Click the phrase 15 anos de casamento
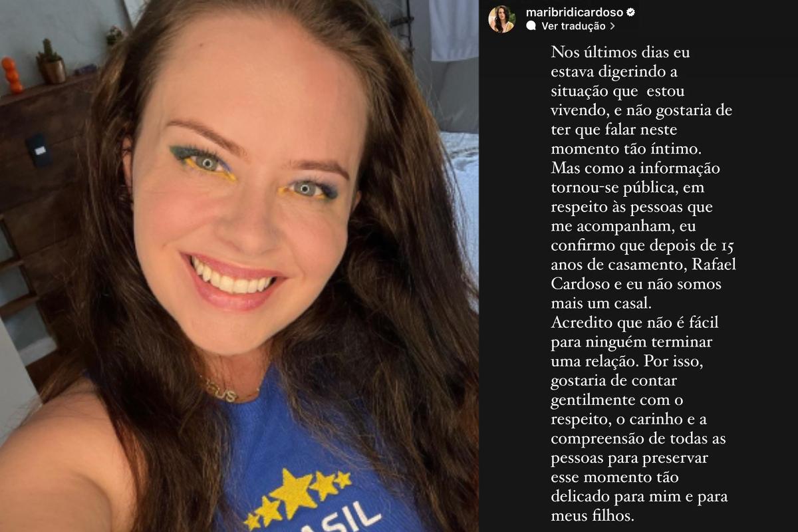Image resolution: width=798 pixels, height=532 pixels. [x=642, y=255]
